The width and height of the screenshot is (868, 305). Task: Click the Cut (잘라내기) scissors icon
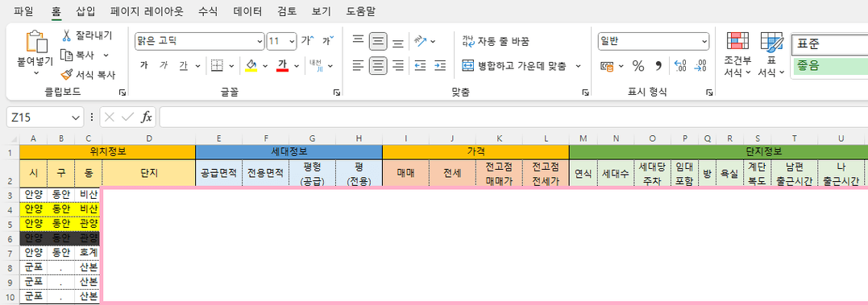click(x=66, y=36)
